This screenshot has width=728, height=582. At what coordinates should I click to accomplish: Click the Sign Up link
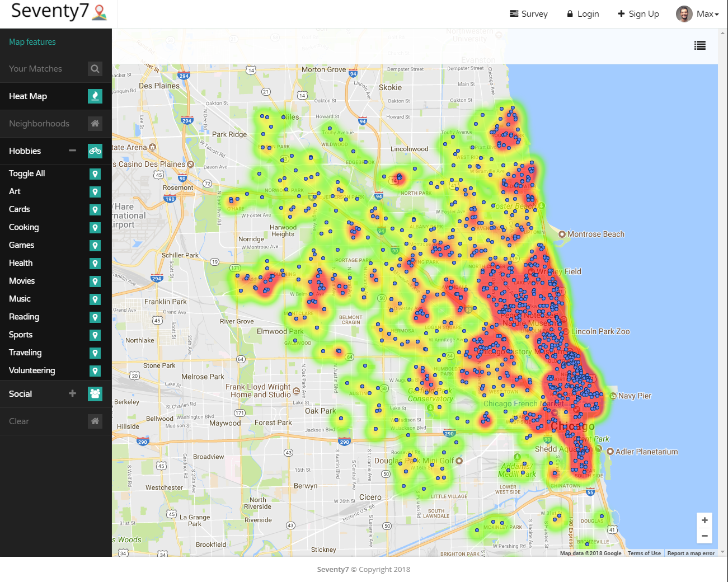click(638, 14)
